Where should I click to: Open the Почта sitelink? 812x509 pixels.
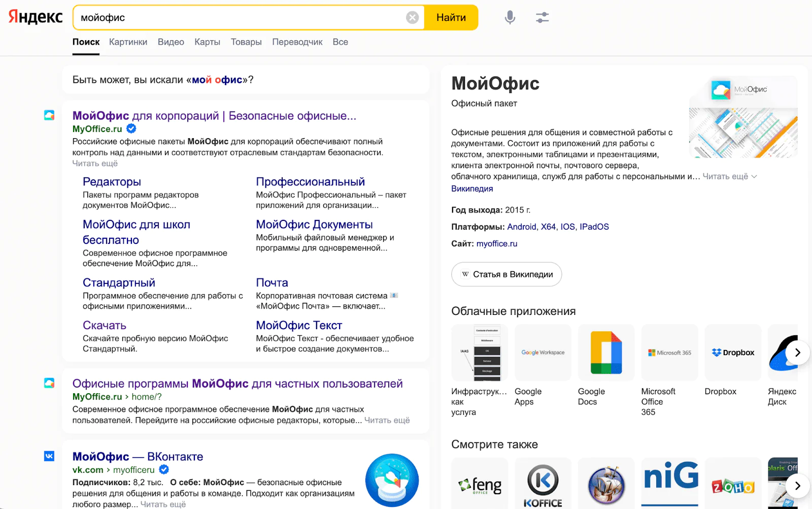coord(272,282)
